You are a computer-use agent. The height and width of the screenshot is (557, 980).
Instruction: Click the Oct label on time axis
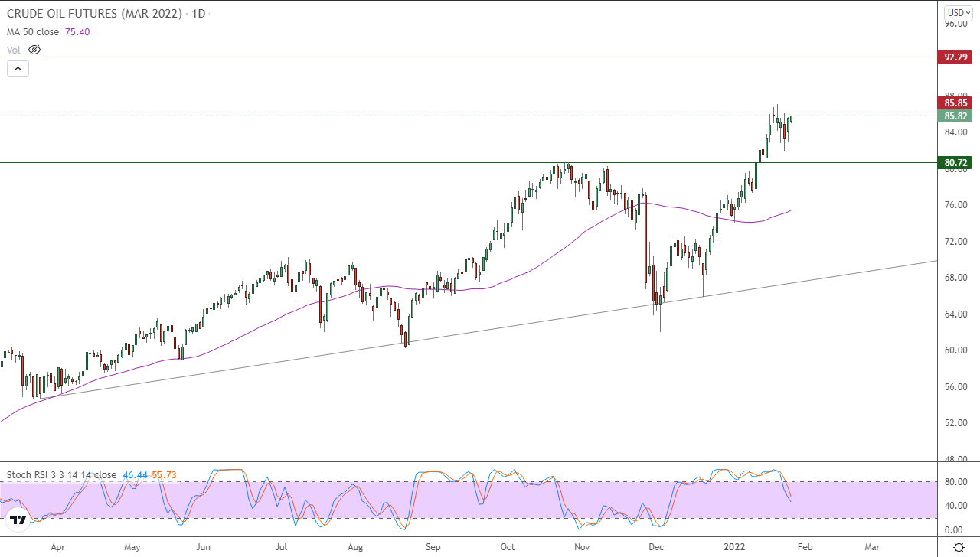[508, 547]
